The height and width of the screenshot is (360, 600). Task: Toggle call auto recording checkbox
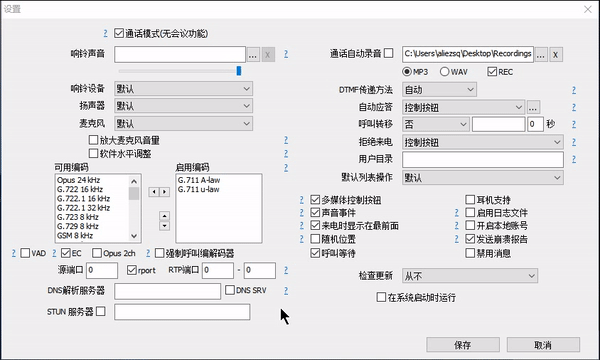click(x=388, y=53)
